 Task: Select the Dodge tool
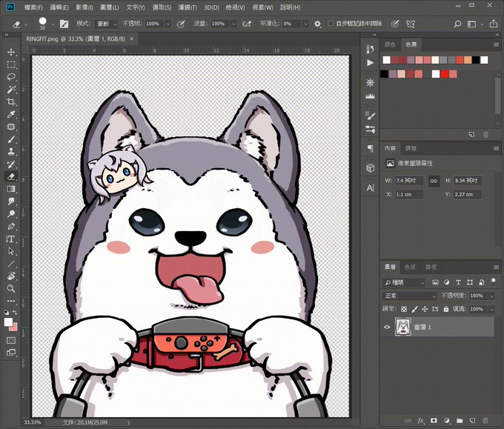11,213
